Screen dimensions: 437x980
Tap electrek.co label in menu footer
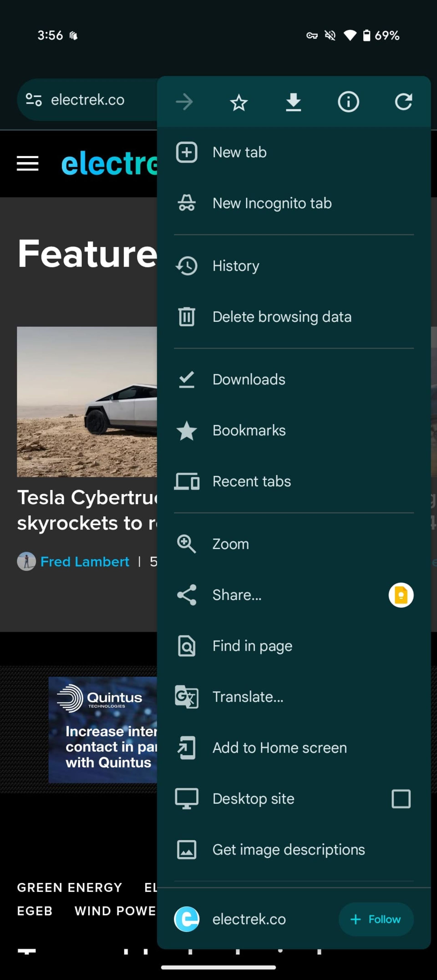(x=249, y=919)
